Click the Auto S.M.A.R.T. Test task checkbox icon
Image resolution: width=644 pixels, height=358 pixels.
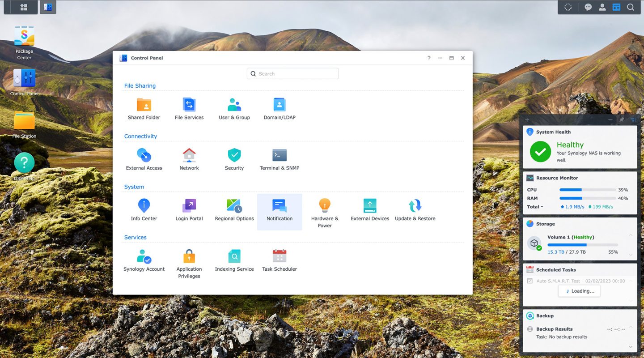point(530,281)
